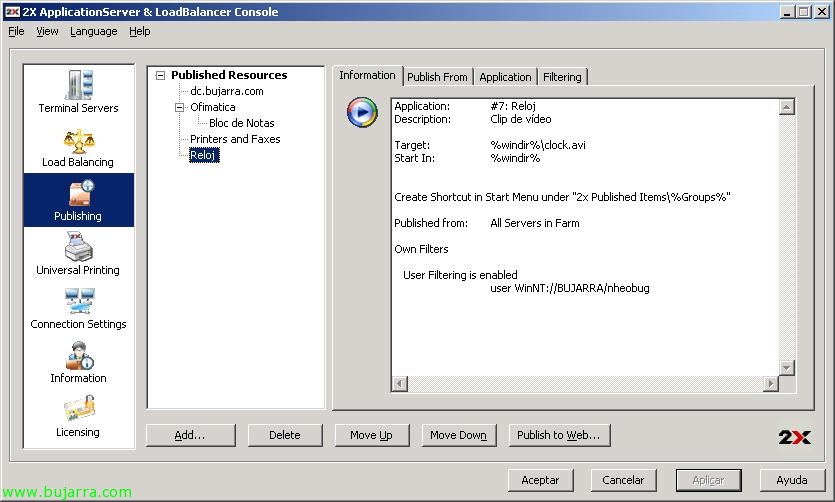Click the Aceptar button
The image size is (835, 502).
(541, 480)
